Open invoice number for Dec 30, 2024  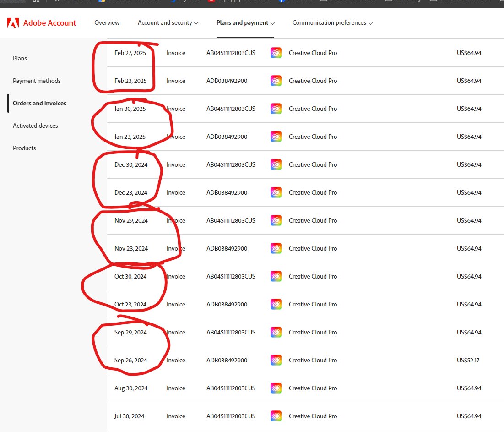[x=231, y=165]
